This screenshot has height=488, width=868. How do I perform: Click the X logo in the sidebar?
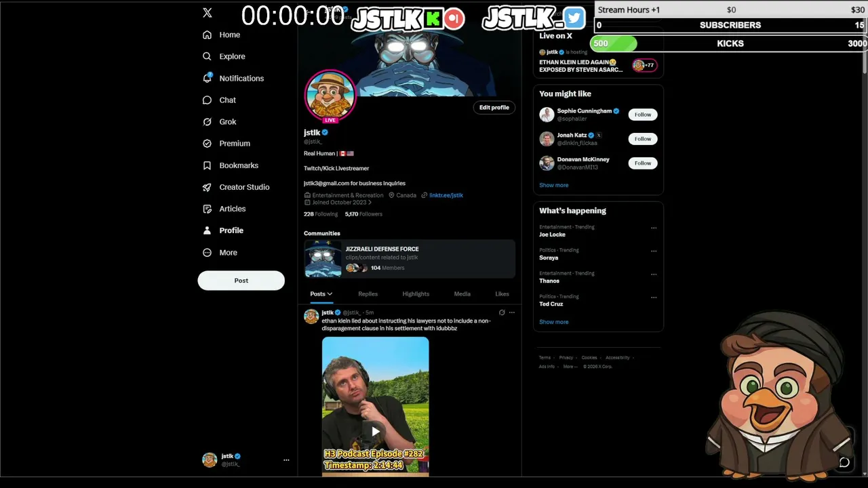pos(208,13)
